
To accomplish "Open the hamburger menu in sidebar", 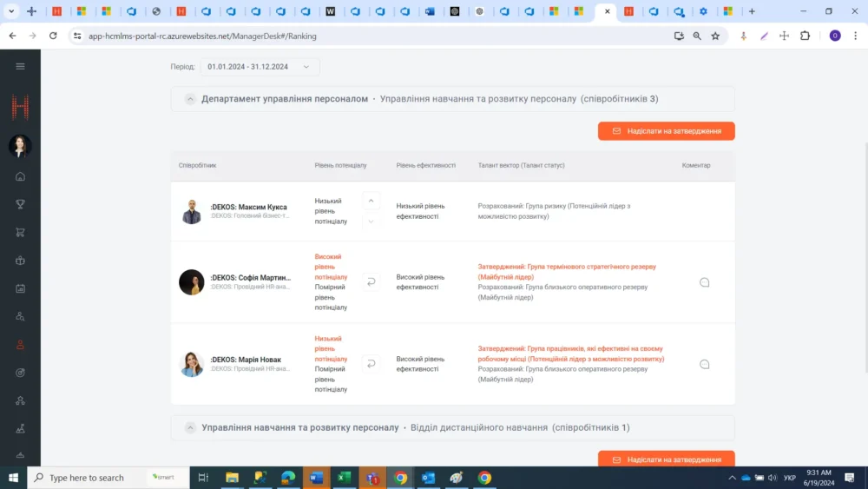I will [20, 66].
